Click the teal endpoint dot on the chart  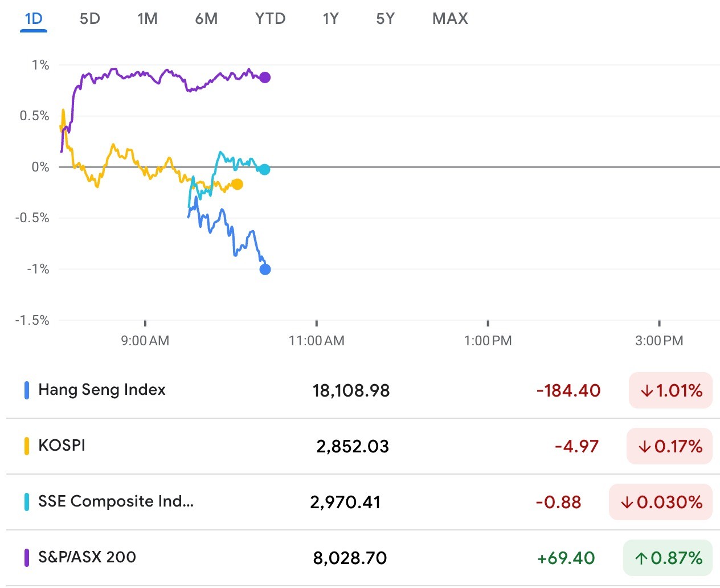264,169
